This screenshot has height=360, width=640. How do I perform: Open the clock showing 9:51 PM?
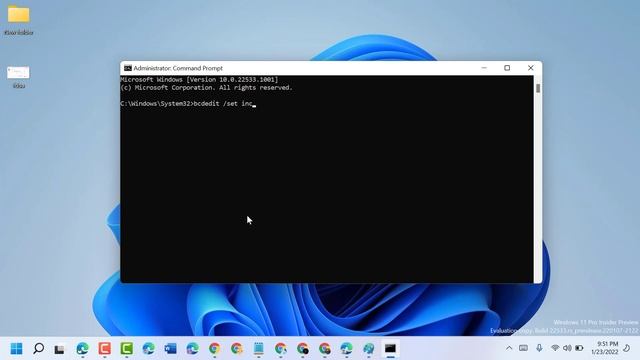pos(605,348)
